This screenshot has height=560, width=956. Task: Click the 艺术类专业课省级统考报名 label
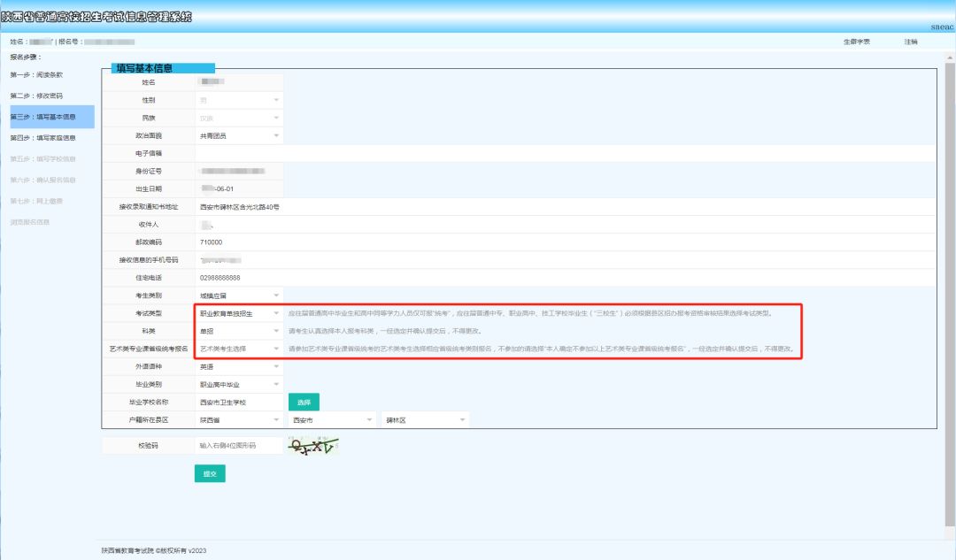149,349
